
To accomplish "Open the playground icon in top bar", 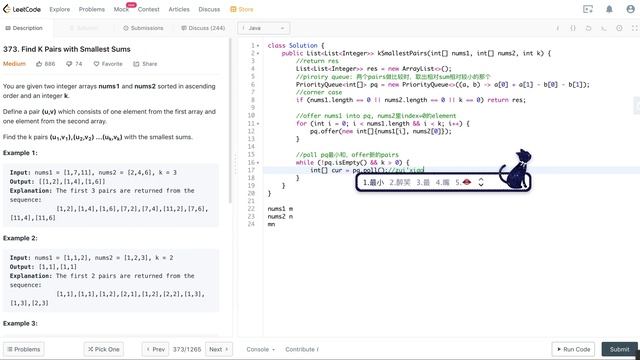I will click(587, 9).
